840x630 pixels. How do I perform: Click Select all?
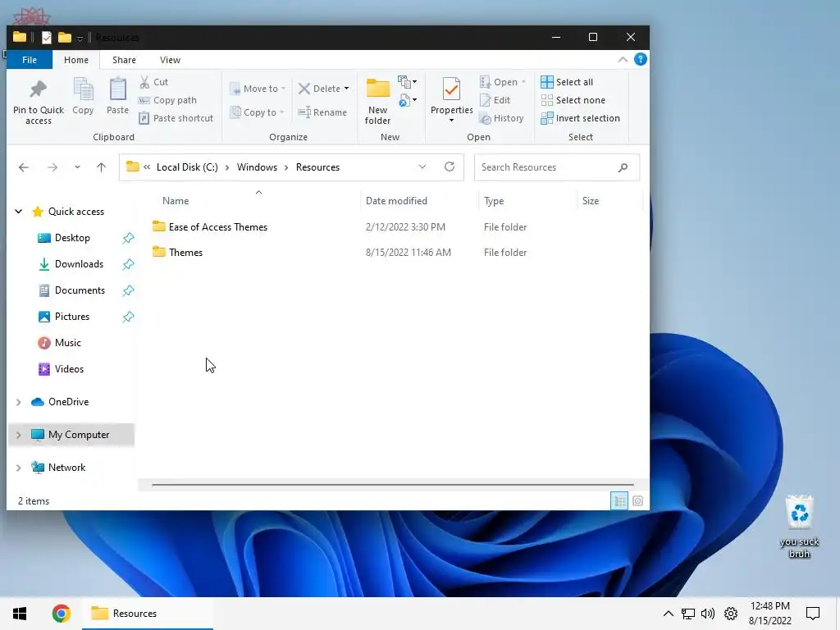[567, 82]
